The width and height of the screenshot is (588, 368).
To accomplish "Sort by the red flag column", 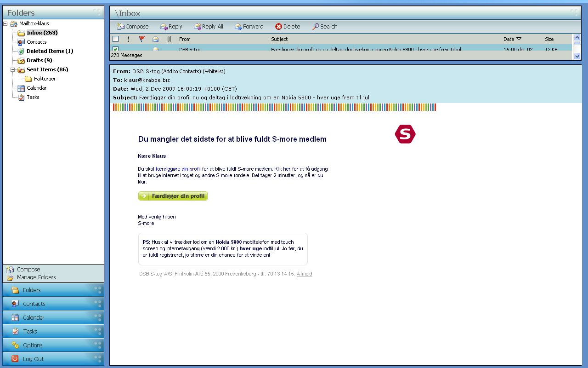I will [x=142, y=39].
